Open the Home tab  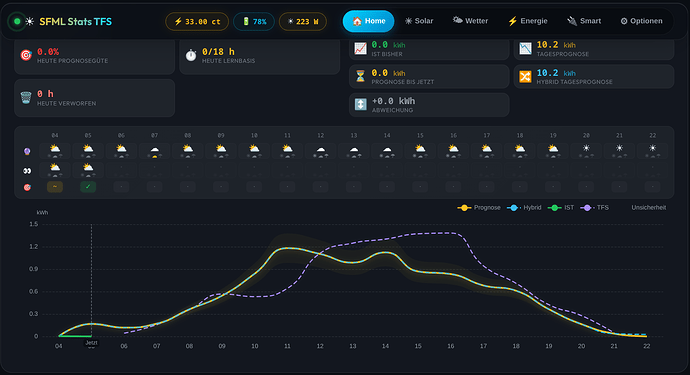pyautogui.click(x=368, y=21)
